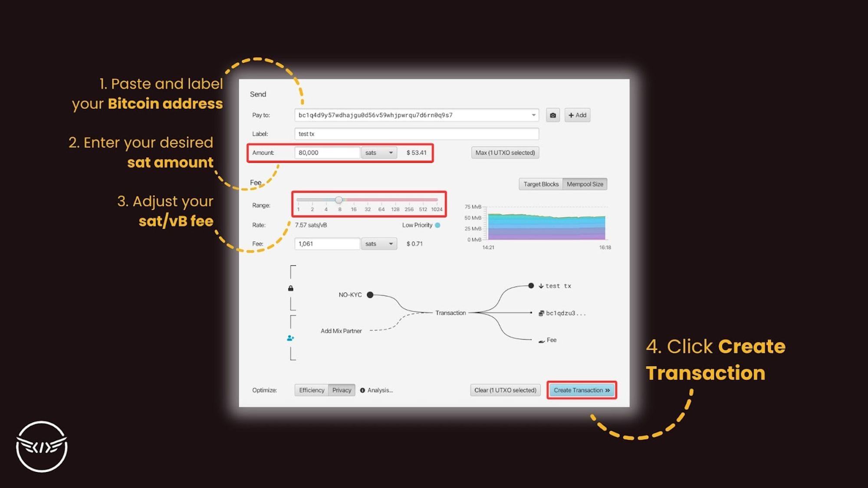Switch to Target Blocks fee view
868x488 pixels.
tap(539, 183)
